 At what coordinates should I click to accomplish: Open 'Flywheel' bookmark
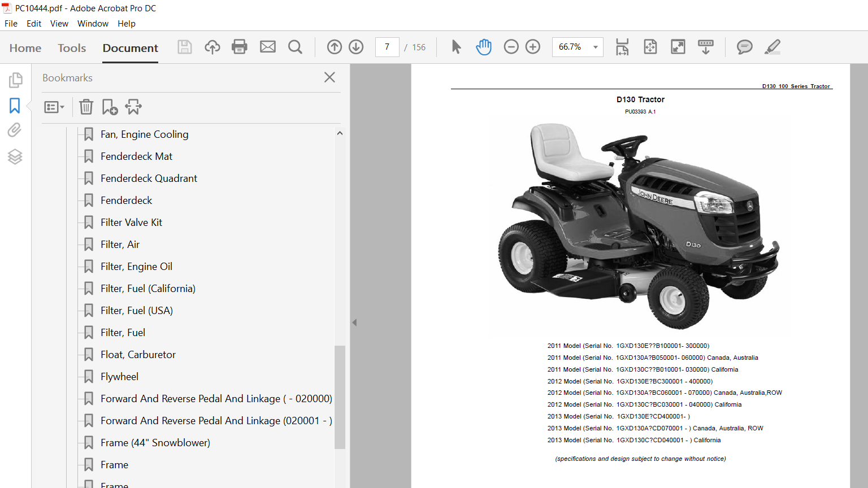120,377
